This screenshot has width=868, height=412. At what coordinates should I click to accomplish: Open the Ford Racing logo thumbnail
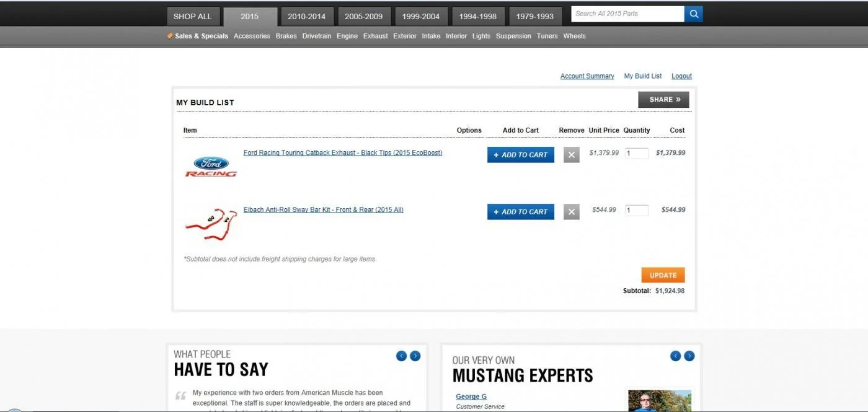click(211, 167)
